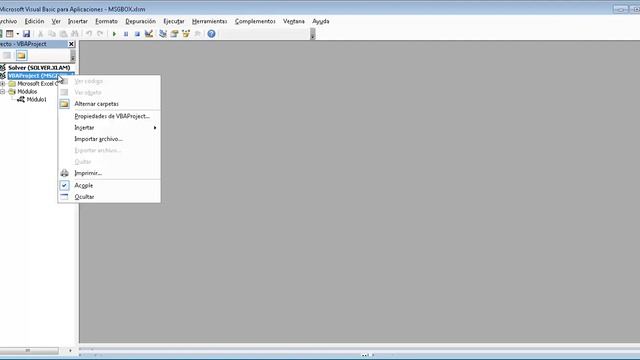The height and width of the screenshot is (360, 640).
Task: Click the Toolbox toolbar icon
Action: point(198,34)
